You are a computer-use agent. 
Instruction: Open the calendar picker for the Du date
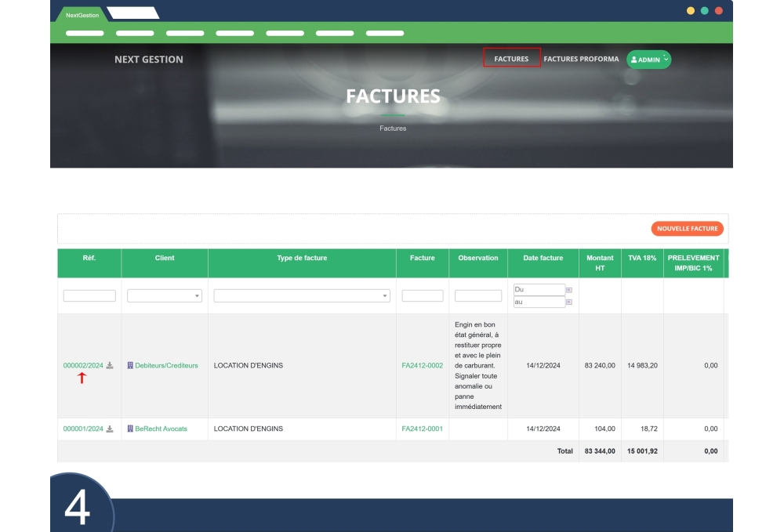click(568, 289)
